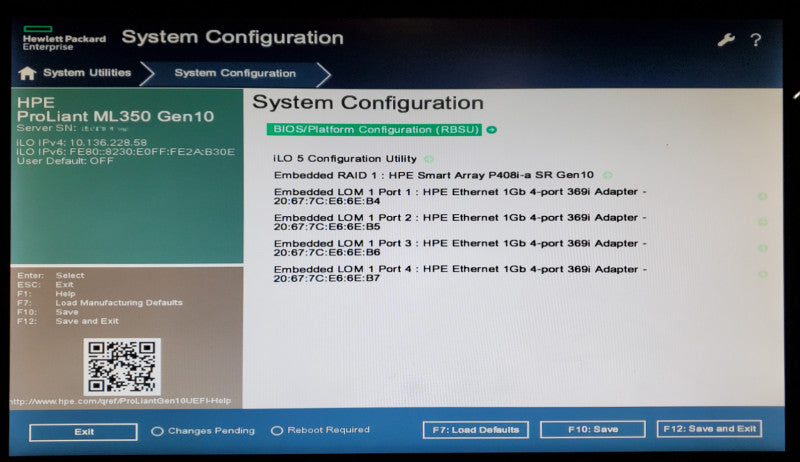Click the Exit button

[84, 432]
